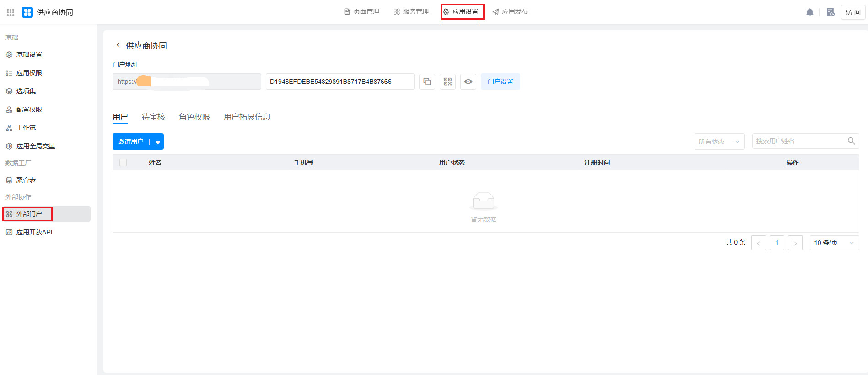This screenshot has height=375, width=868.
Task: Show the portal QR code
Action: coord(447,82)
